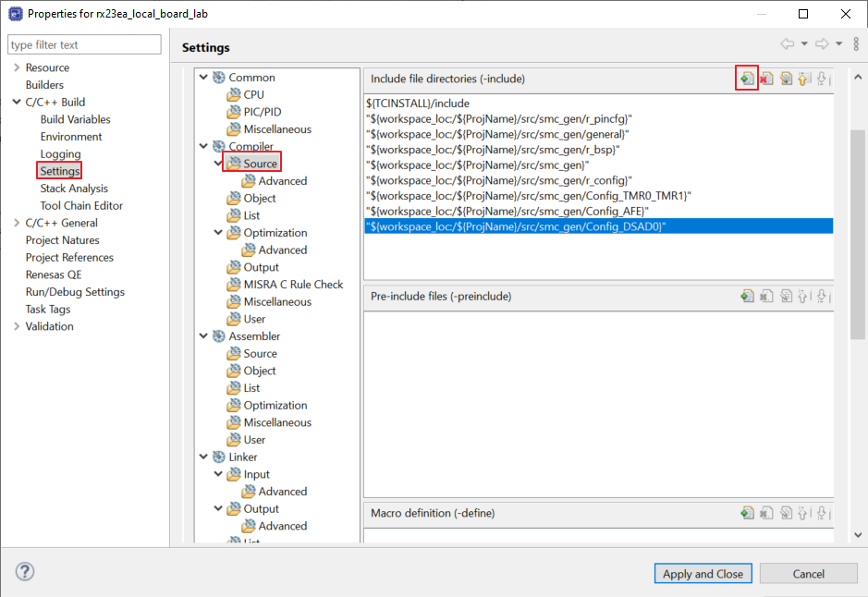
Task: Click Delete icon for pre-include files
Action: click(766, 296)
